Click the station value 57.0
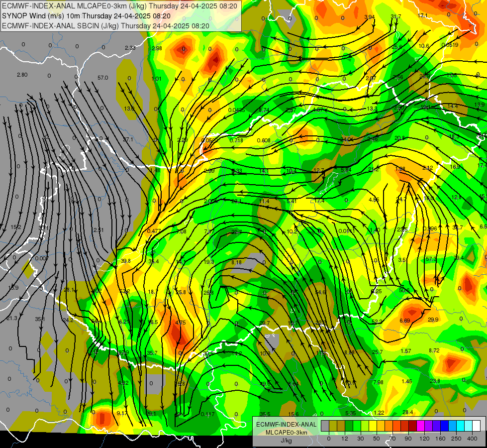The image size is (487, 448). [x=103, y=78]
